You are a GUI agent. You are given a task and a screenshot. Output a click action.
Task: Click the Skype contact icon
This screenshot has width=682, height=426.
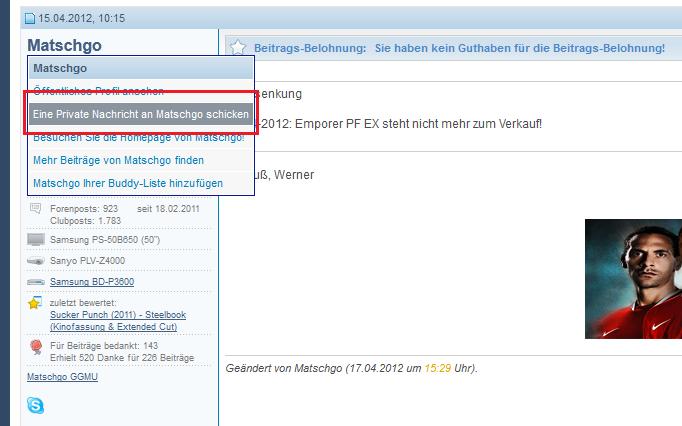coord(36,405)
